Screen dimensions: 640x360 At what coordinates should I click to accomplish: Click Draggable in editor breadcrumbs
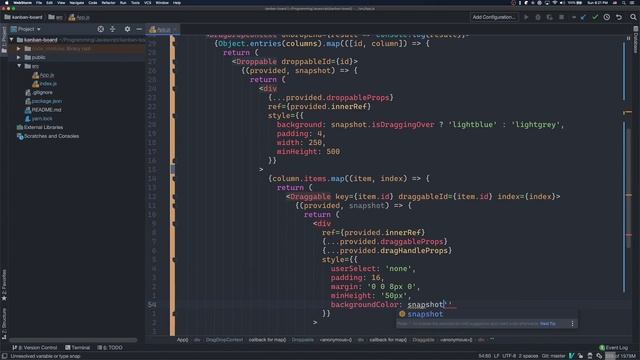pyautogui.click(x=423, y=340)
